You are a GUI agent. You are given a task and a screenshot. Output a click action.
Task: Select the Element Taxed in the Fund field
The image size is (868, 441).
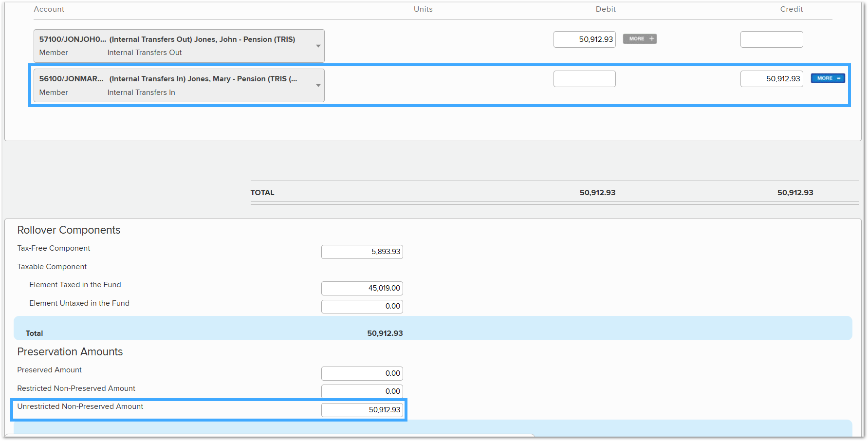[362, 288]
